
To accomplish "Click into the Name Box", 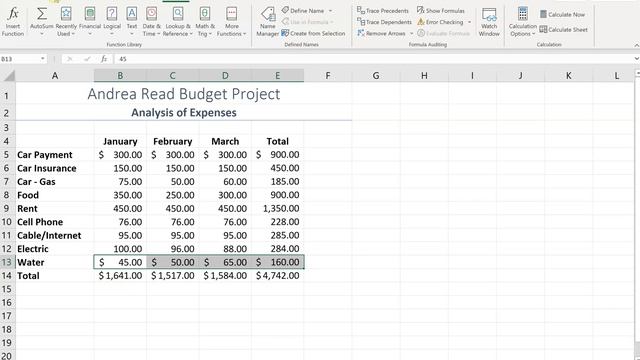I will [x=20, y=59].
